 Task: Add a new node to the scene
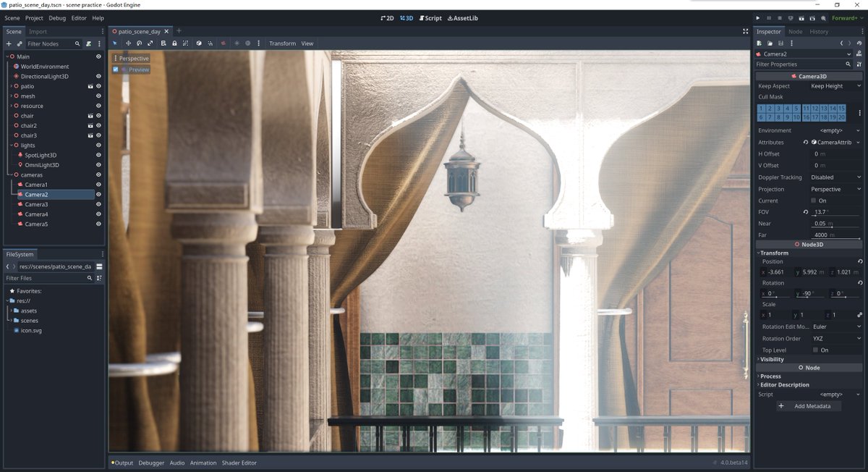[9, 44]
